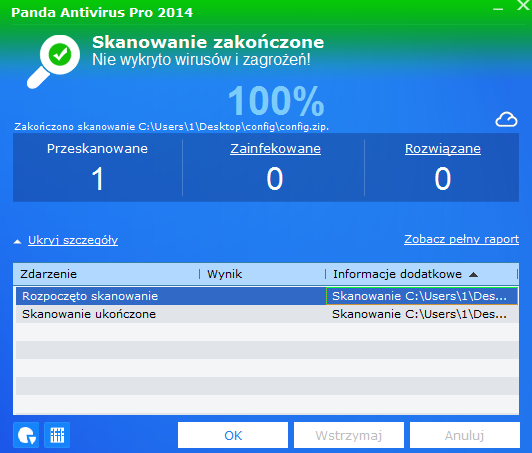The height and width of the screenshot is (453, 532).
Task: Collapse details with Ukryj szczegóły arrow
Action: click(17, 242)
